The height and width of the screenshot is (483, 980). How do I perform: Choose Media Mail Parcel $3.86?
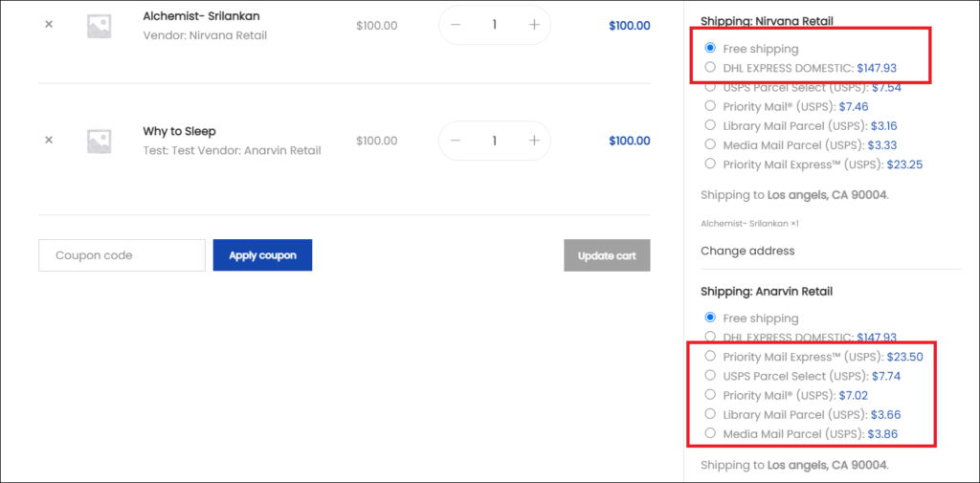709,432
